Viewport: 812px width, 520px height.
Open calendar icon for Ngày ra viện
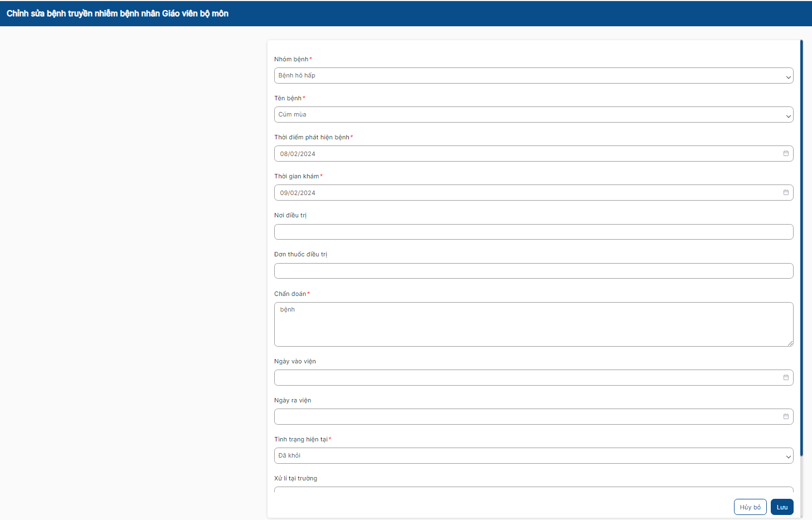coord(786,417)
